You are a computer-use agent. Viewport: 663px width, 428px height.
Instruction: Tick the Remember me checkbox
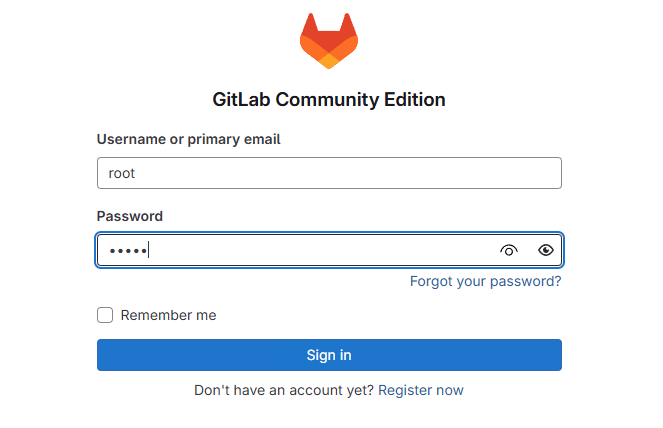[105, 315]
